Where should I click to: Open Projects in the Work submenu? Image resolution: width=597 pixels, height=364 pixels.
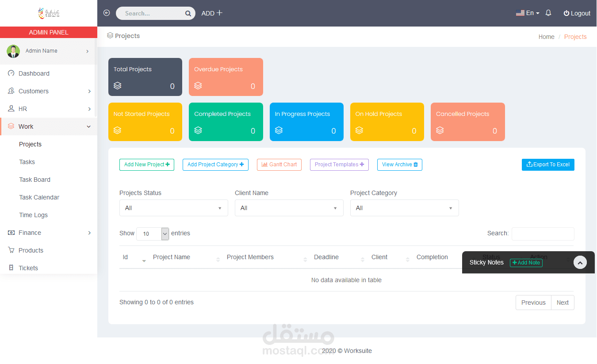(x=30, y=144)
